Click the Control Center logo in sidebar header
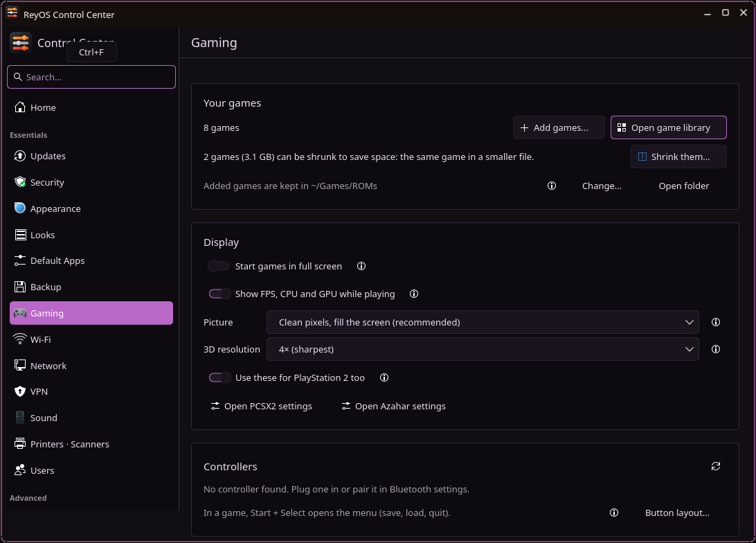 (x=21, y=43)
